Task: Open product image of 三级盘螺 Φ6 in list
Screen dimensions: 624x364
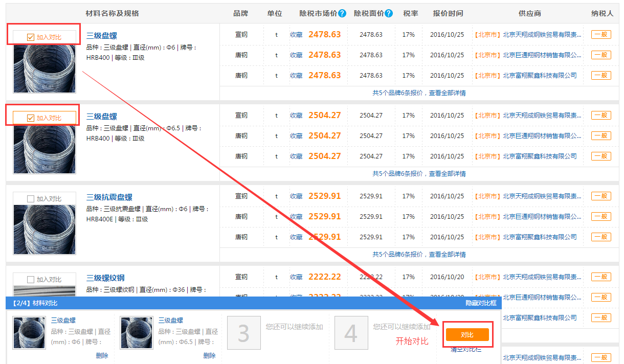Action: (x=44, y=69)
